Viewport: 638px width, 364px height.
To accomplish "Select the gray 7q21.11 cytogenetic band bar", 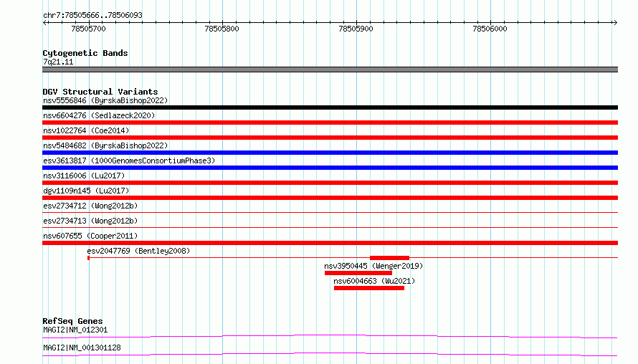I will pos(330,70).
